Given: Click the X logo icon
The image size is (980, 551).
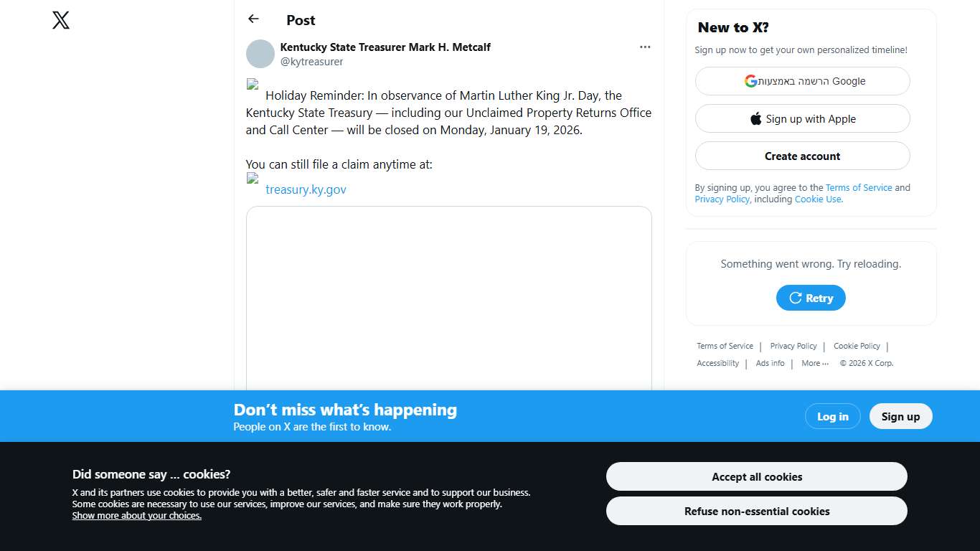Looking at the screenshot, I should click(61, 20).
